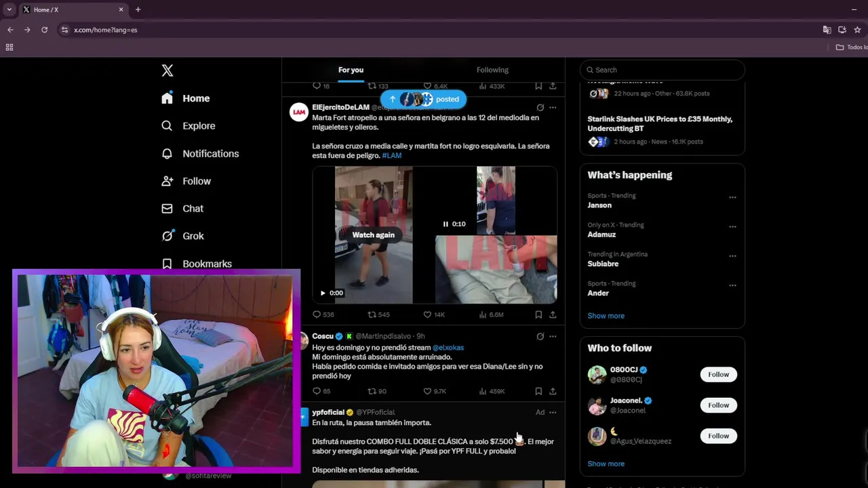Open more options for Janson trend
Screen dimensions: 868x488
(x=732, y=198)
